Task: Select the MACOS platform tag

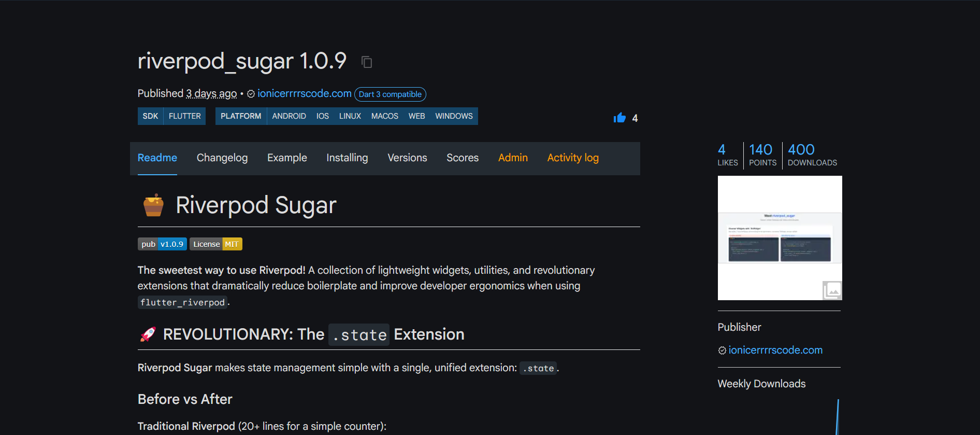Action: click(x=385, y=116)
